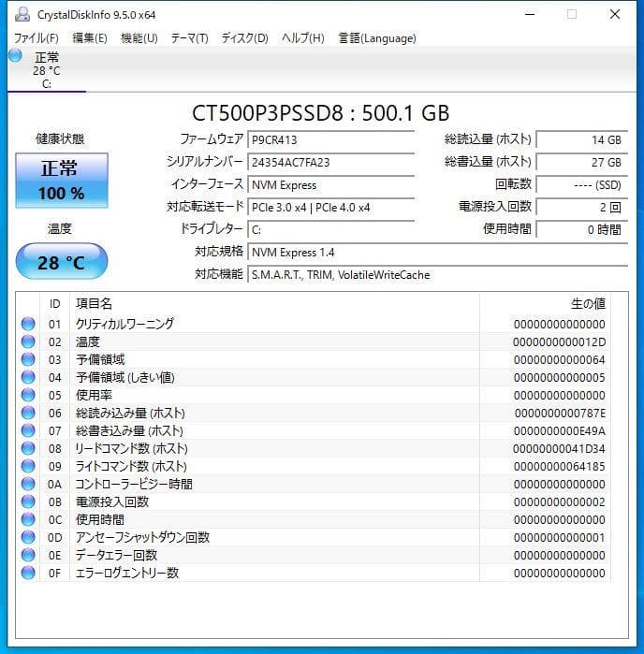Viewport: 644px width, 654px height.
Task: Open the 編集(E) menu
Action: (x=90, y=38)
